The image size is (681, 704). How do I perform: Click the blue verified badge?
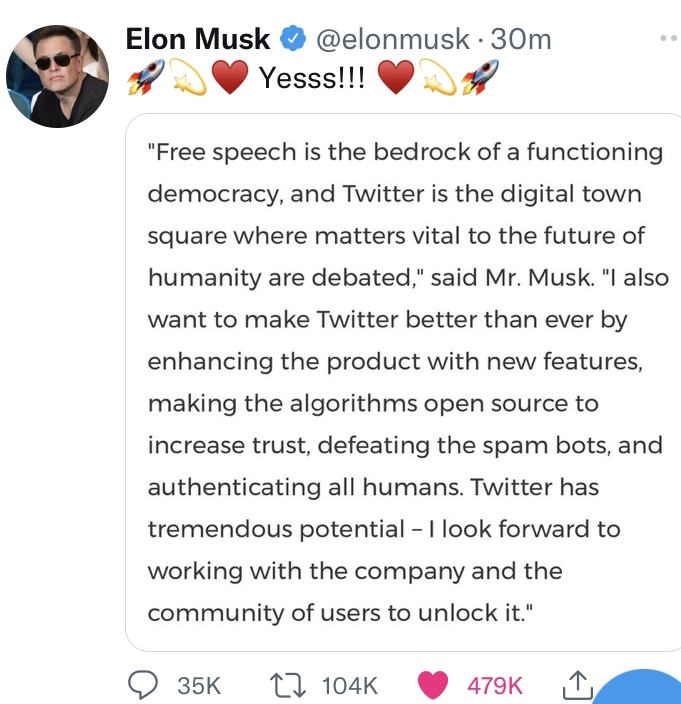tap(292, 40)
